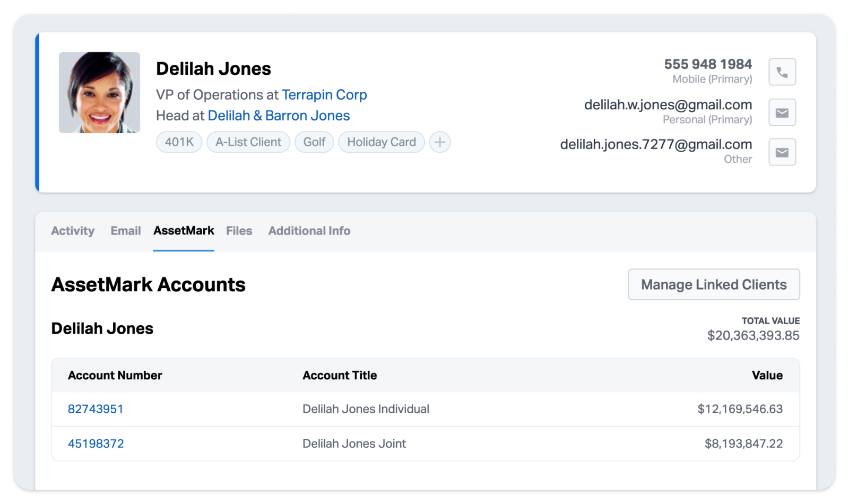Open the Delilah & Barron Jones household link
The width and height of the screenshot is (849, 504).
coord(279,116)
